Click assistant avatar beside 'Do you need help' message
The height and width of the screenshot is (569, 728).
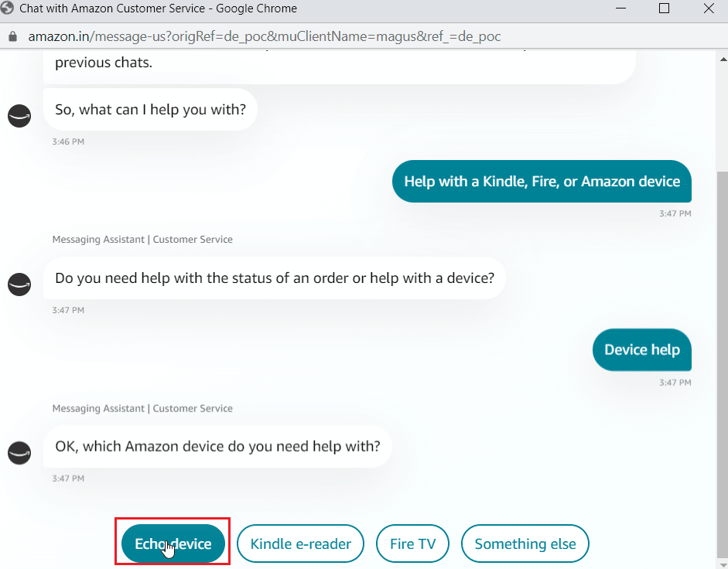click(x=19, y=284)
